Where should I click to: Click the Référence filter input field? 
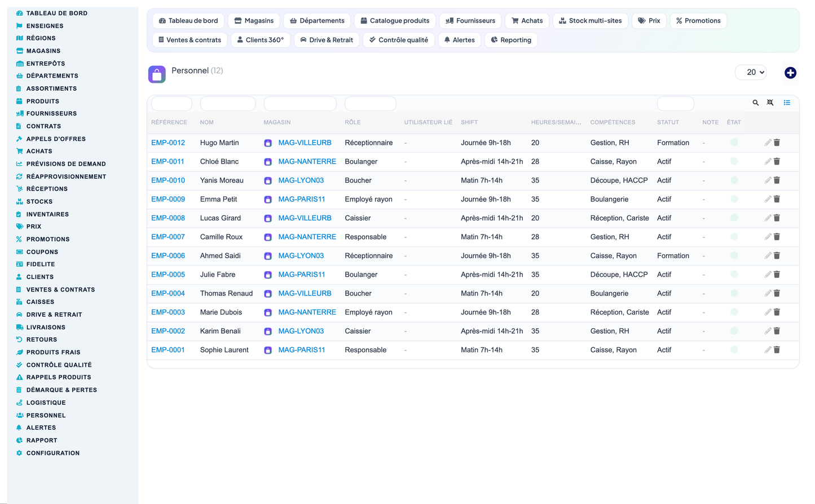click(x=171, y=104)
